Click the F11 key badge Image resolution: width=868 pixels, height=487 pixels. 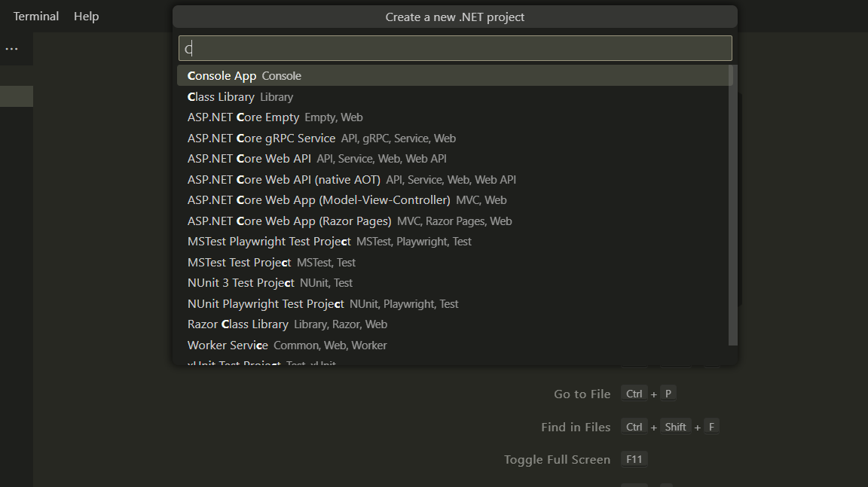click(634, 459)
